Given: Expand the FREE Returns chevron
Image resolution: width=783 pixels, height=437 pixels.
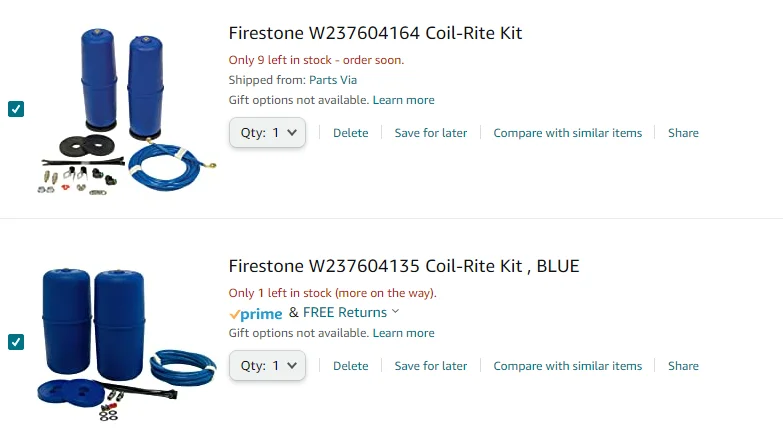Looking at the screenshot, I should click(396, 312).
